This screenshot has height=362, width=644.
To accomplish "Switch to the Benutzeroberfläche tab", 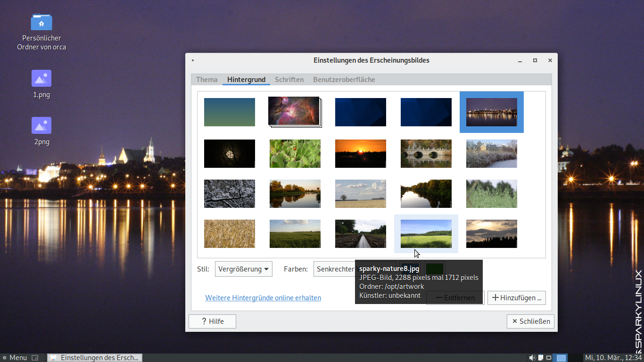I will click(x=344, y=80).
